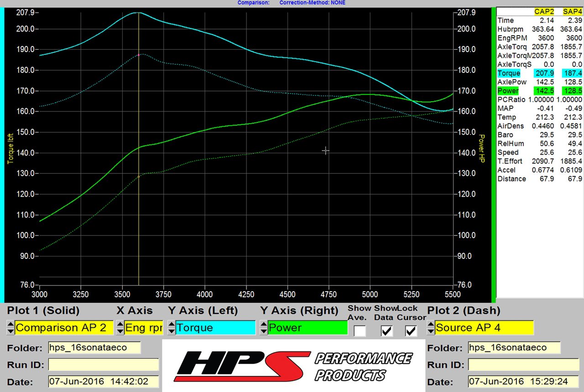Click stepper arrows next to Power field

click(x=264, y=328)
